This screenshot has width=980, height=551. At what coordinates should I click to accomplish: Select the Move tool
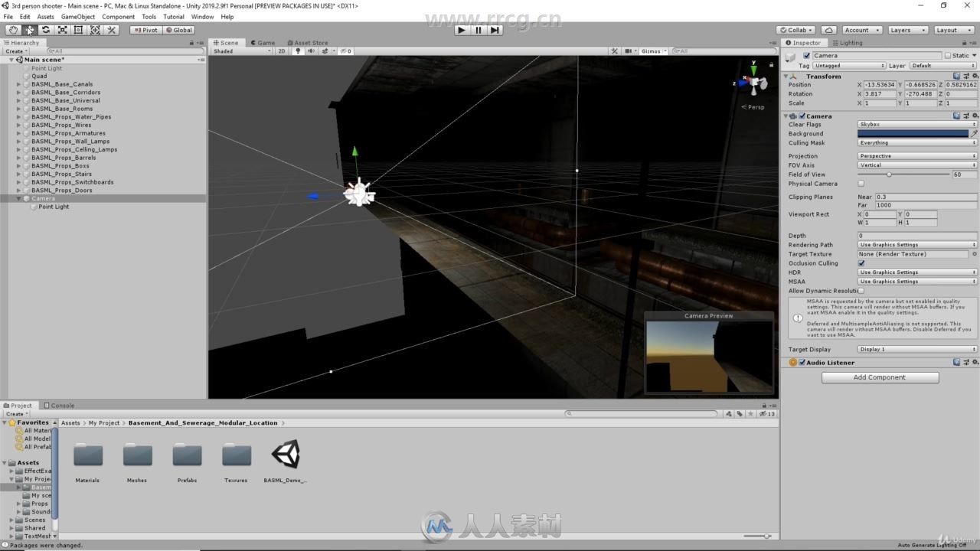click(x=29, y=30)
